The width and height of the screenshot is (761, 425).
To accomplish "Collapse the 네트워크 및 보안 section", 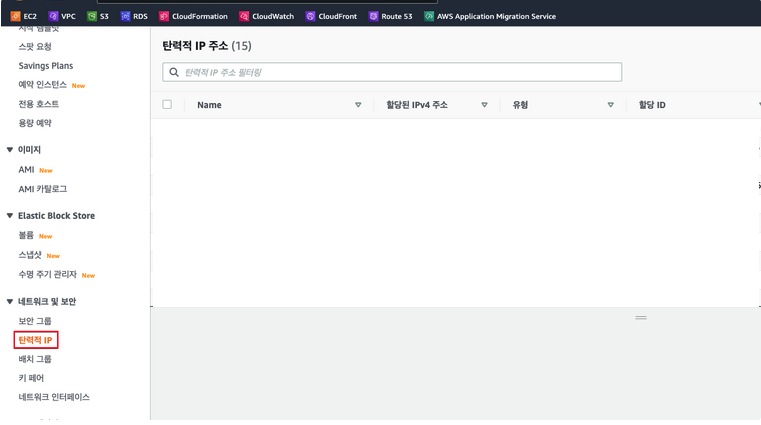I will (x=10, y=302).
